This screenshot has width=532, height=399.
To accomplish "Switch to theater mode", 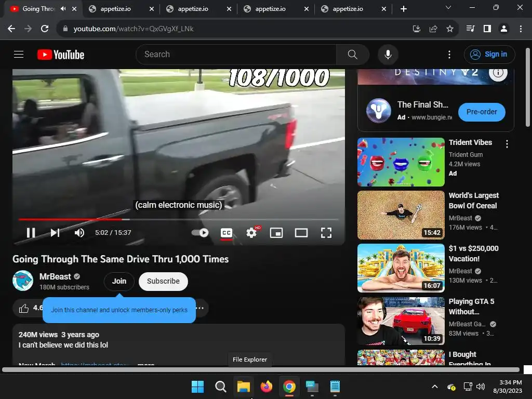I will click(301, 233).
